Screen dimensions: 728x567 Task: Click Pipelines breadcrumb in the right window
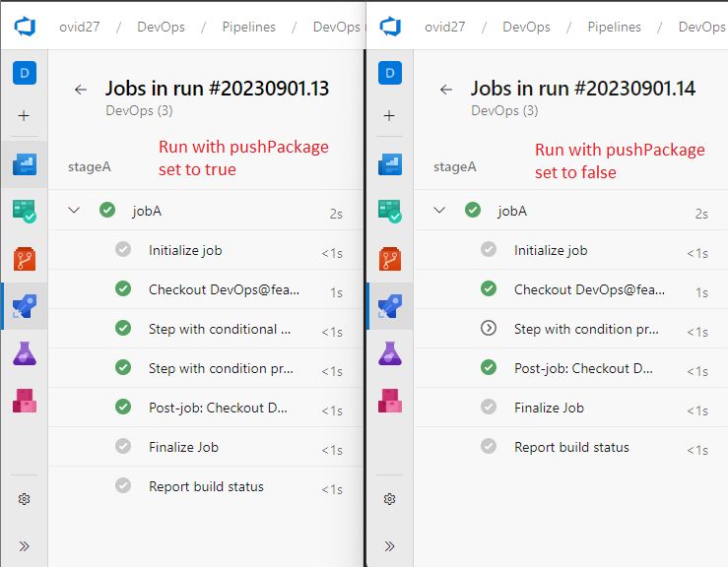pyautogui.click(x=615, y=27)
